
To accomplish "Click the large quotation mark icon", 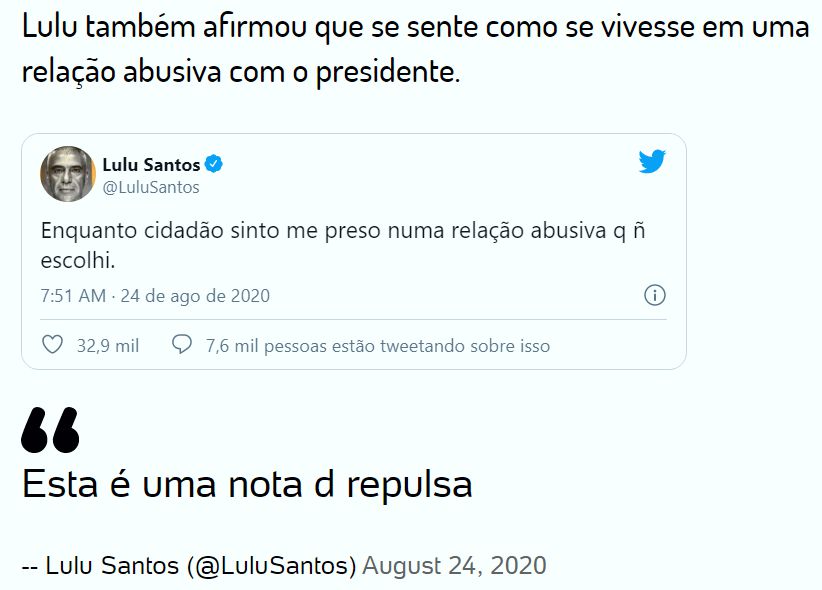I will [50, 430].
